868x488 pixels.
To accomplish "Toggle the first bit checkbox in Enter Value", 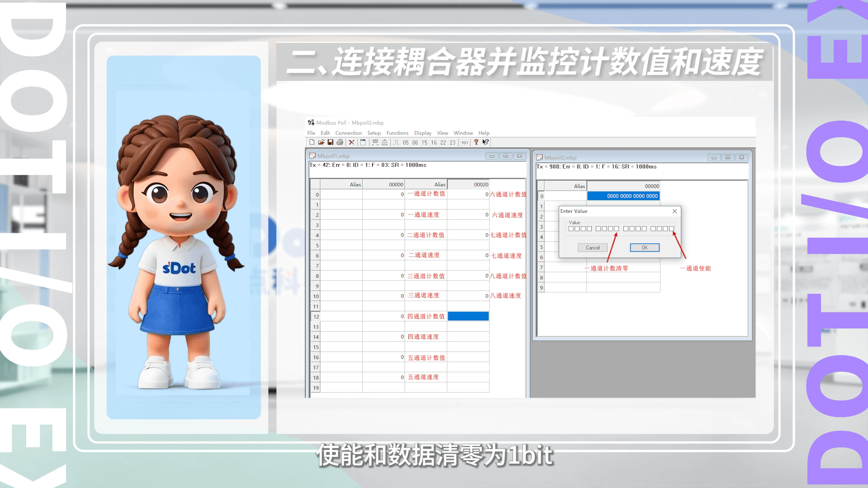I will point(572,229).
